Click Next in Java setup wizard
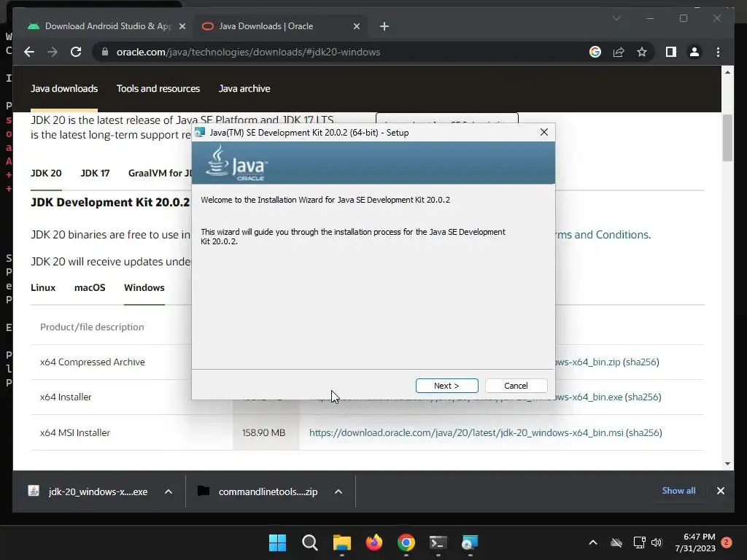 coord(446,386)
